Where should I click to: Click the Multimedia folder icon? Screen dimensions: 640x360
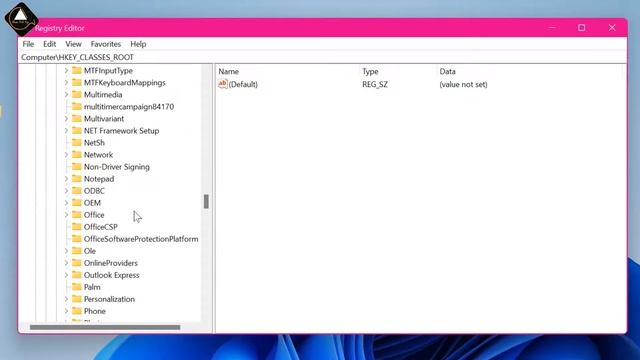pos(77,95)
